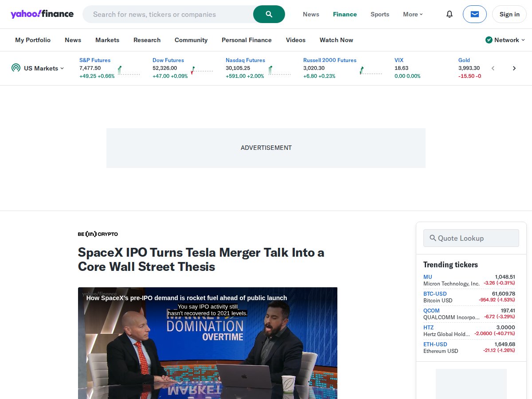Click the Hertz price change -2.0600 (-40.71%)

click(494, 333)
